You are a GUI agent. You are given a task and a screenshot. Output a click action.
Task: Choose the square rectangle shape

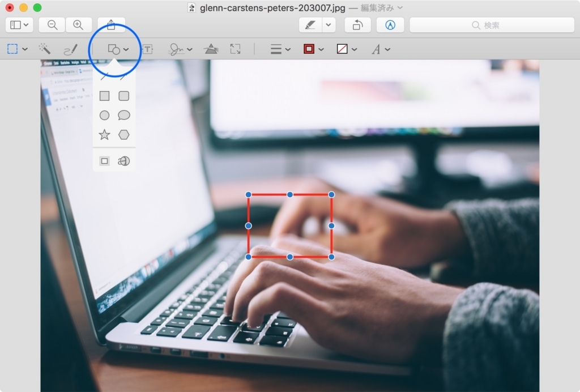tap(105, 96)
